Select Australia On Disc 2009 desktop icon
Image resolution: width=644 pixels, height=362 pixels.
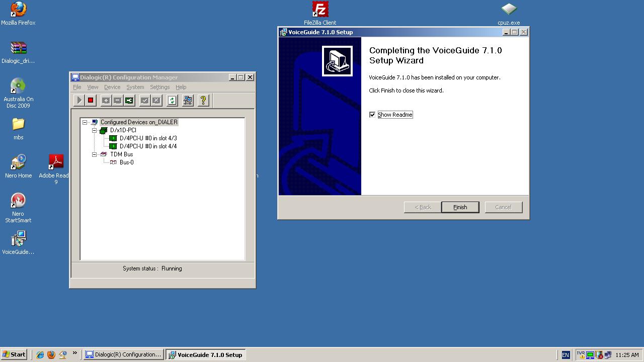point(18,93)
